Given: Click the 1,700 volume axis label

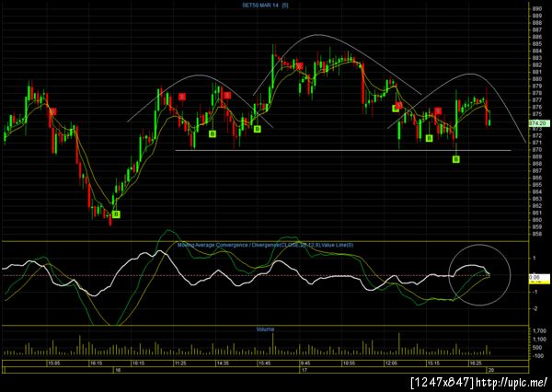Looking at the screenshot, I should pos(539,331).
